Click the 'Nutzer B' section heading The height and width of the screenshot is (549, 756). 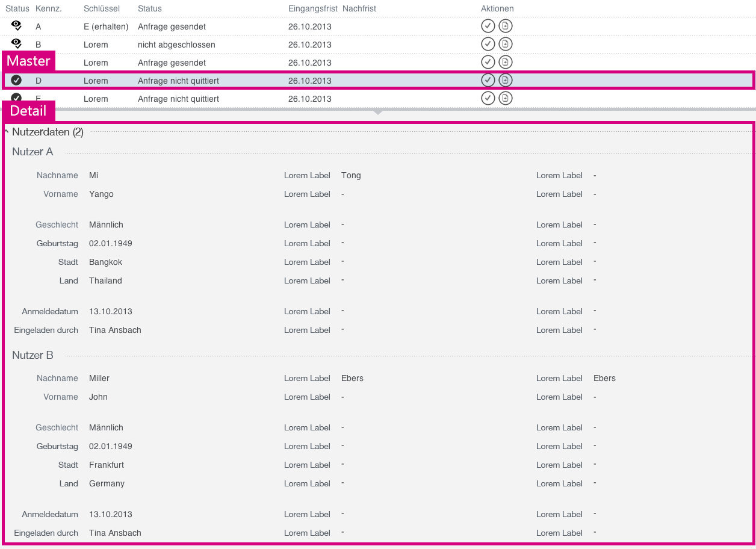(x=33, y=355)
